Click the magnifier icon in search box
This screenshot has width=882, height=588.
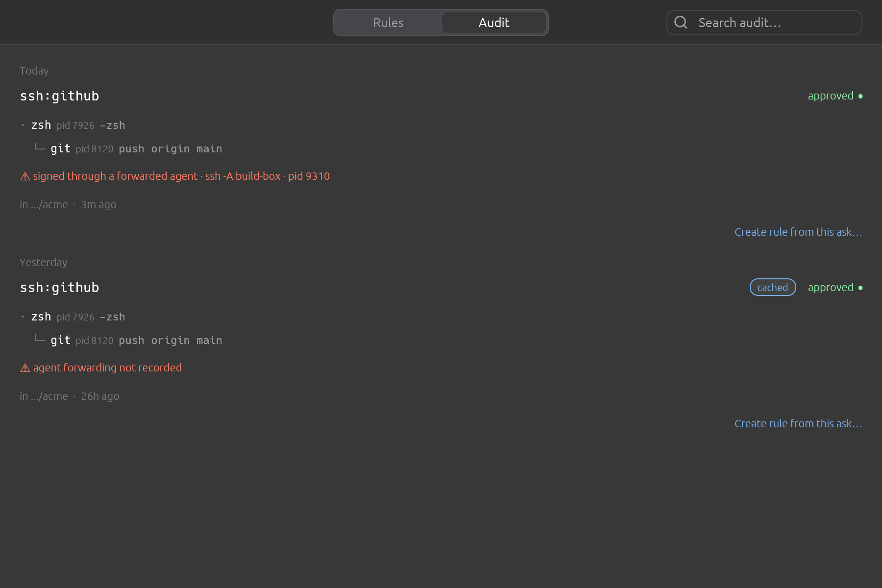[681, 22]
